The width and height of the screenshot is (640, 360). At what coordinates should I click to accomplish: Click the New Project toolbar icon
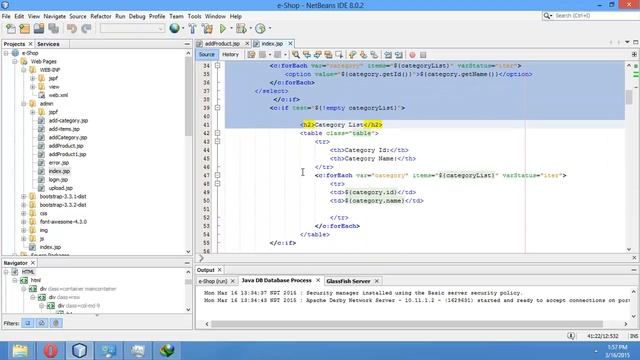[x=24, y=29]
